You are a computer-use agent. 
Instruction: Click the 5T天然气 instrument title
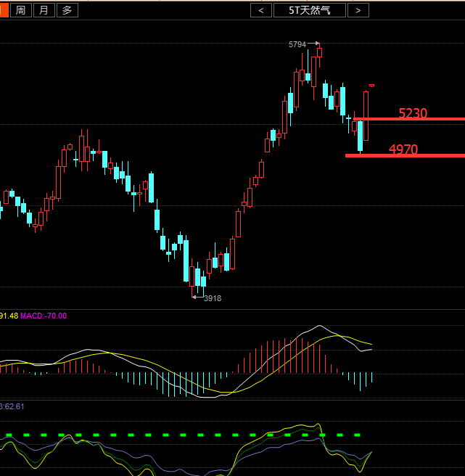tap(310, 10)
